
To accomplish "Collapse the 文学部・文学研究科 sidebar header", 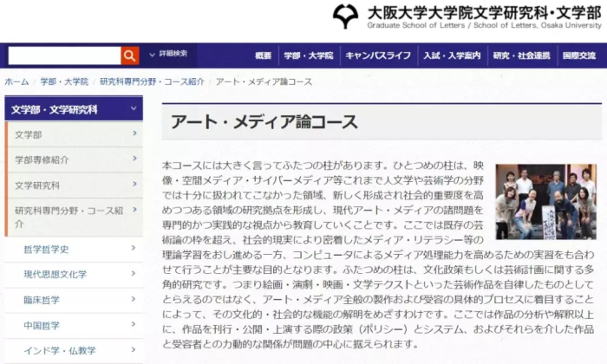I will click(x=134, y=110).
